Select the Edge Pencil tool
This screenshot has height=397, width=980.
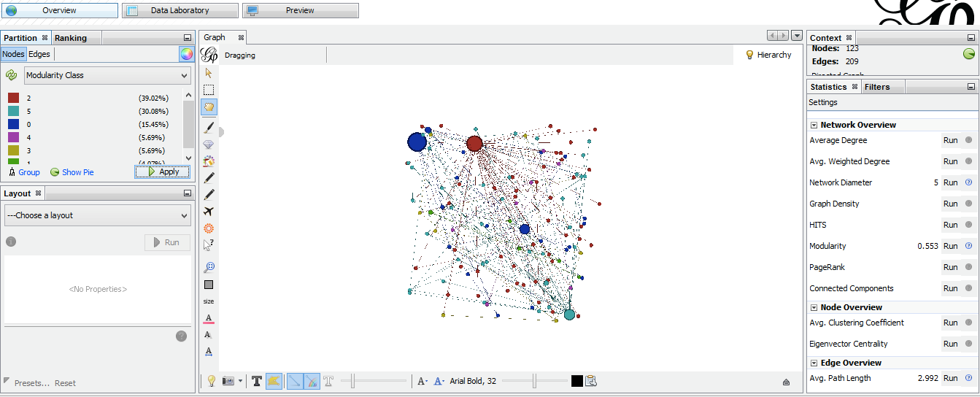pos(209,194)
